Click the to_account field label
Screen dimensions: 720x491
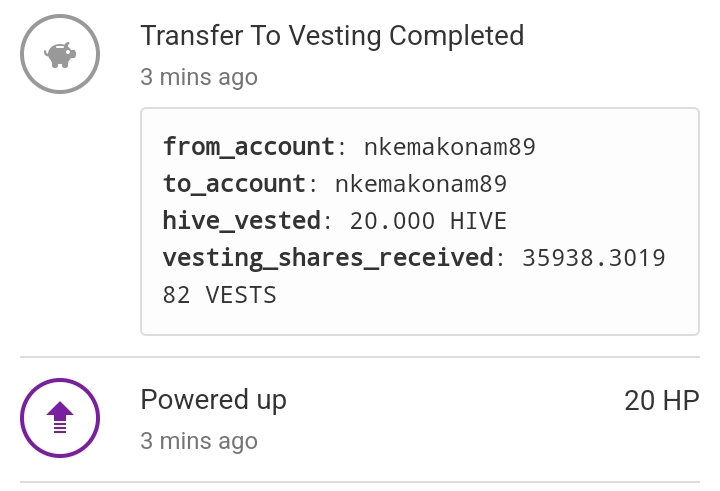coord(234,184)
